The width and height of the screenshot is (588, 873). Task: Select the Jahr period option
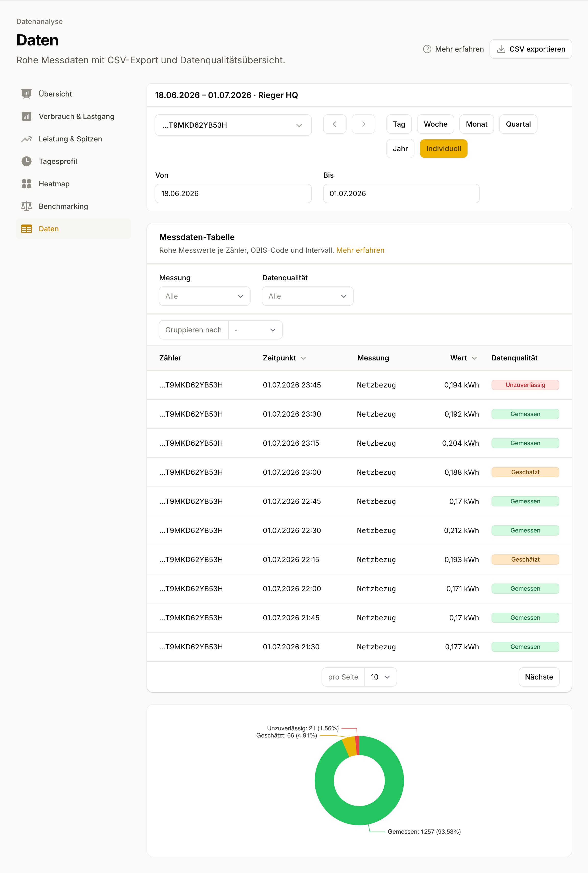(400, 149)
